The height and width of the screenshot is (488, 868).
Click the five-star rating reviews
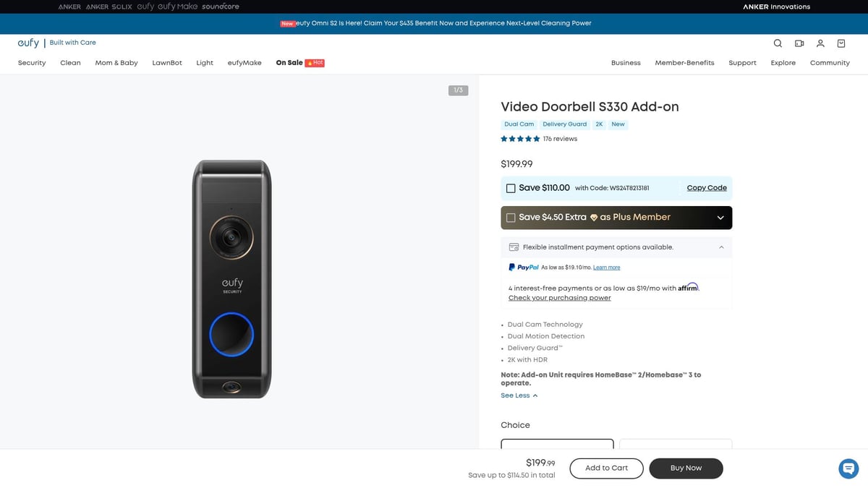tap(538, 139)
